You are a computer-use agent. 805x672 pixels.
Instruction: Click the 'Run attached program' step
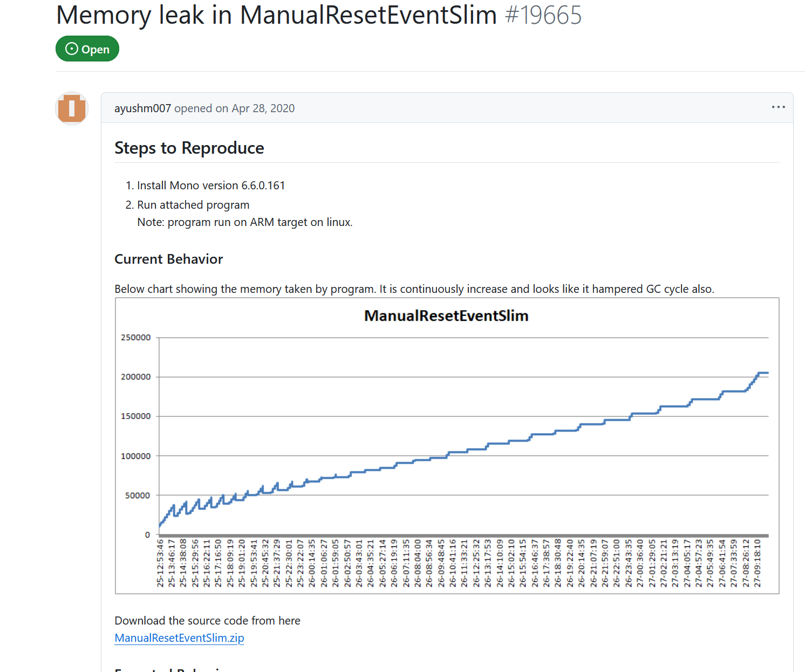pyautogui.click(x=193, y=205)
